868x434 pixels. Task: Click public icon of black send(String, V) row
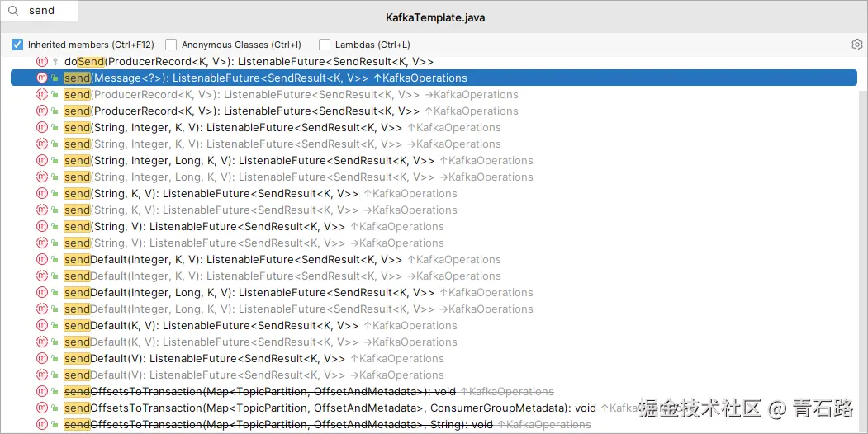[55, 226]
